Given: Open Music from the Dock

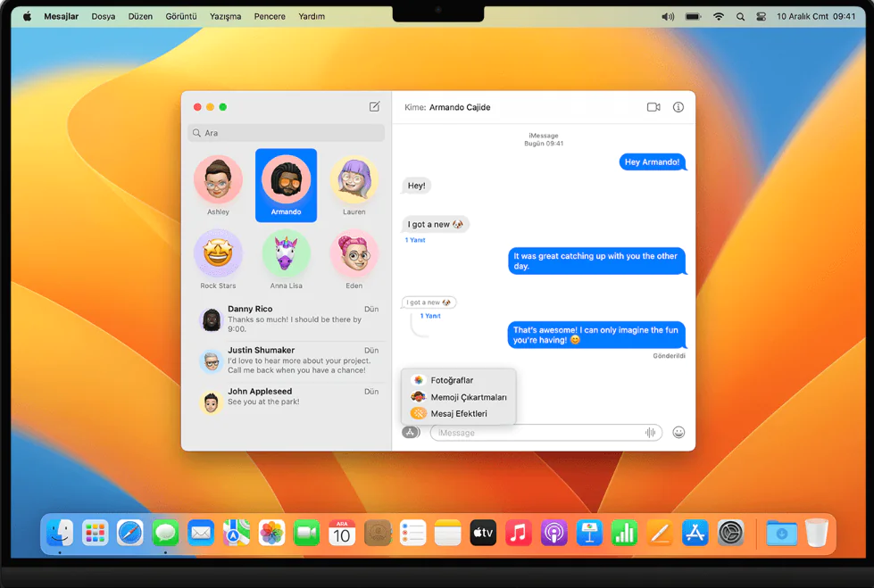Looking at the screenshot, I should click(519, 533).
